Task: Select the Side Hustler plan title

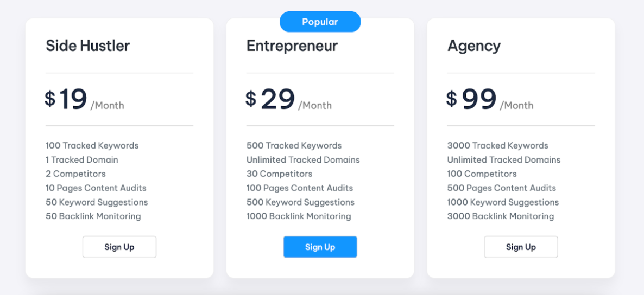Action: coord(87,46)
